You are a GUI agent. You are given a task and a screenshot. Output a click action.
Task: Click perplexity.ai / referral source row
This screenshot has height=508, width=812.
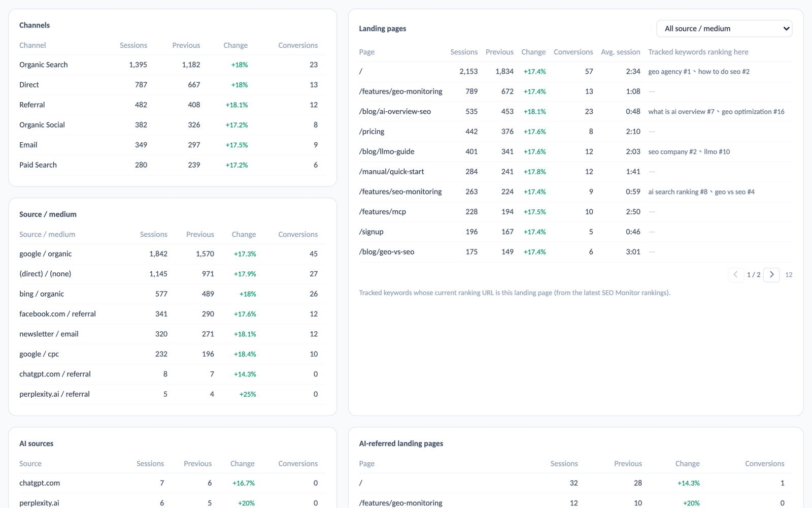pos(173,394)
